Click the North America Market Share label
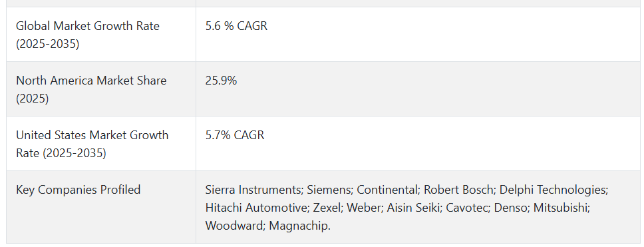This screenshot has width=644, height=247. coord(91,89)
